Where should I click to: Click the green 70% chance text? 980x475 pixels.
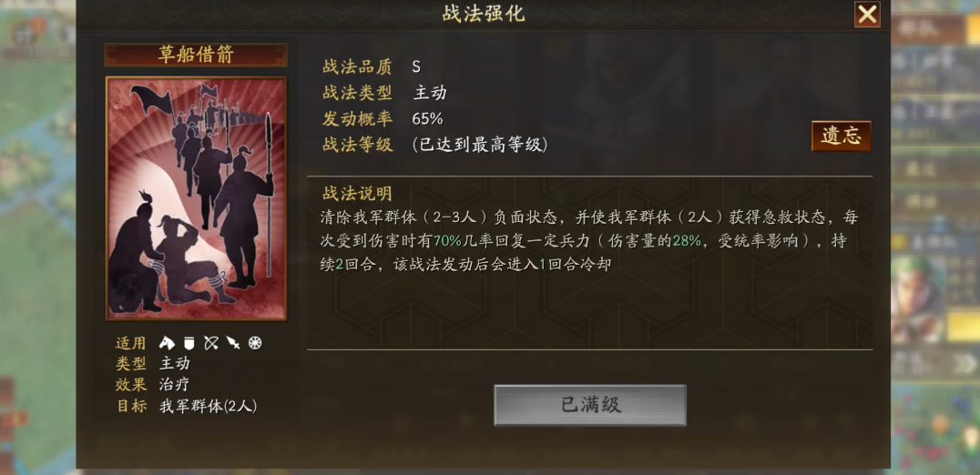tap(447, 241)
